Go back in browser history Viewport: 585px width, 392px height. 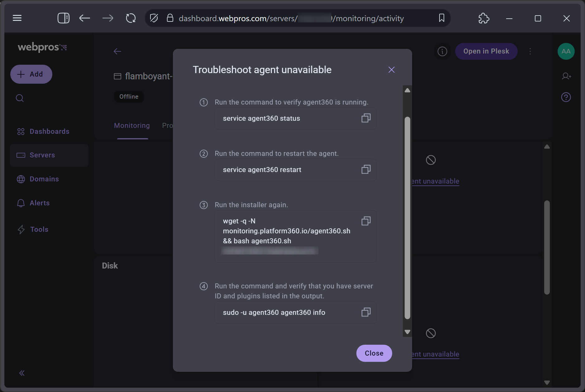[84, 18]
